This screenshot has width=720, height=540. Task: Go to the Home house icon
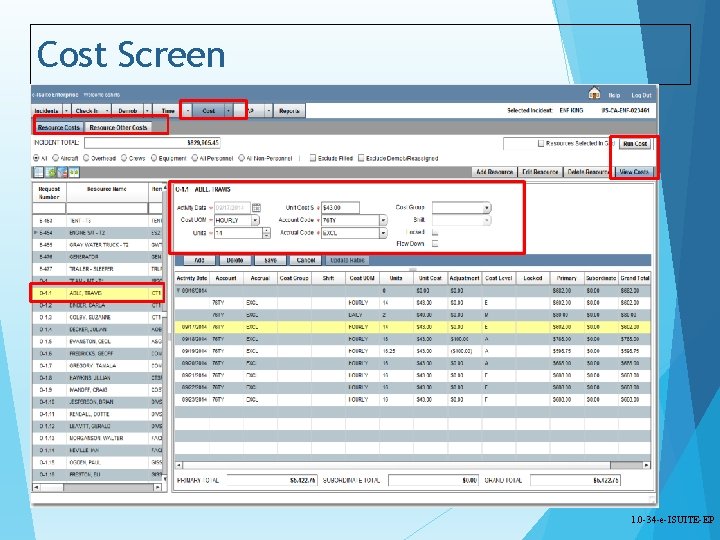[594, 94]
